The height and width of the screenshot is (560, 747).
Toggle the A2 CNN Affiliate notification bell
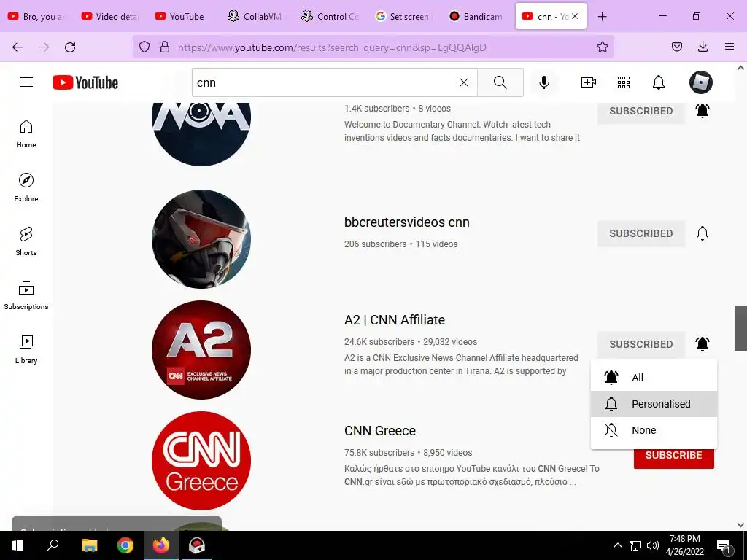703,344
